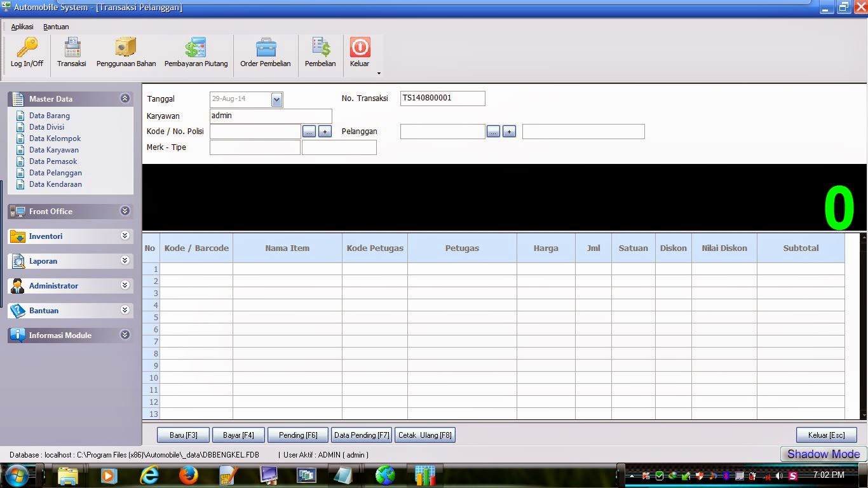Image resolution: width=868 pixels, height=488 pixels.
Task: Click the Keluar [Esc] button
Action: coord(827,435)
